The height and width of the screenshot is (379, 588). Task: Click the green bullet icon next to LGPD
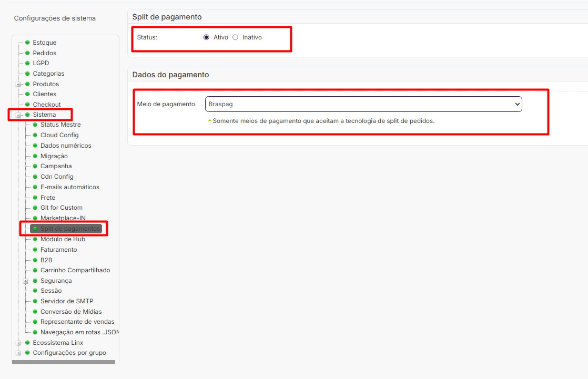[27, 63]
